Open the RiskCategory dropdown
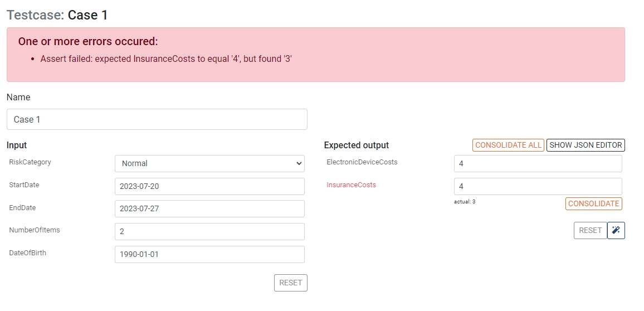 coord(209,163)
